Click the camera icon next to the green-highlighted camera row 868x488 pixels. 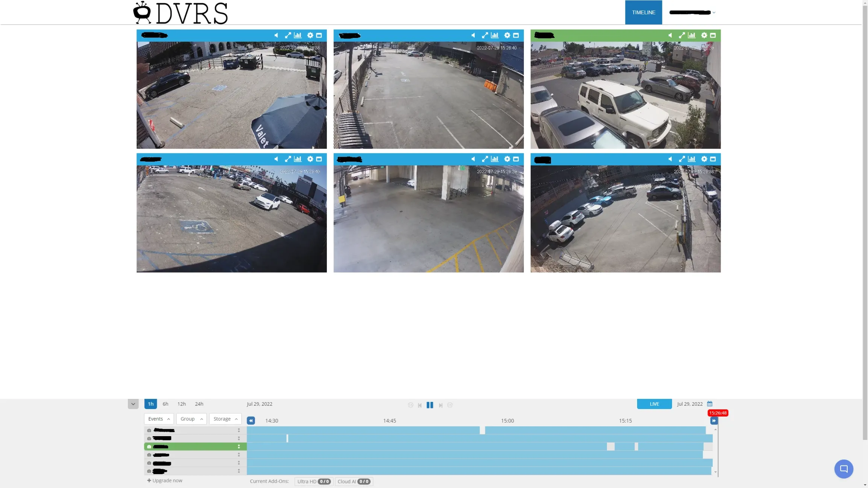point(149,447)
